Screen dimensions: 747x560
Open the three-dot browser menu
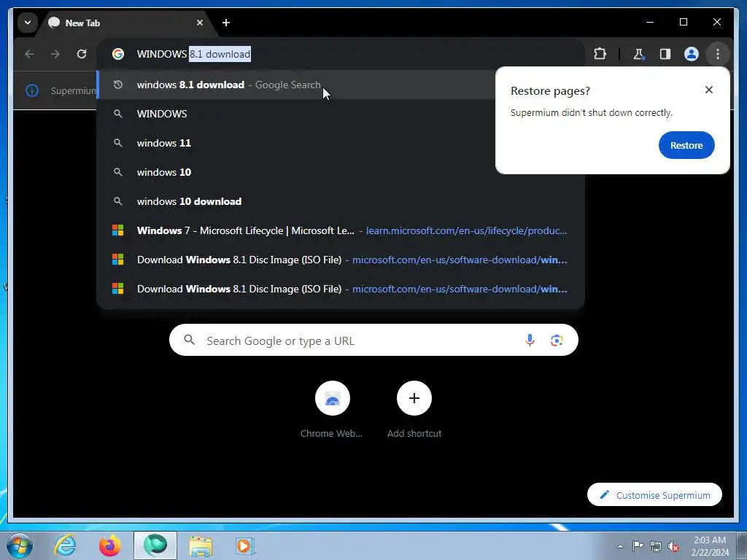pos(718,54)
